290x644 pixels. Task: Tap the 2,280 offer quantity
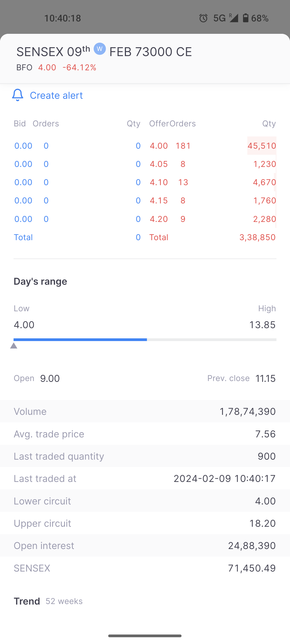(x=264, y=219)
